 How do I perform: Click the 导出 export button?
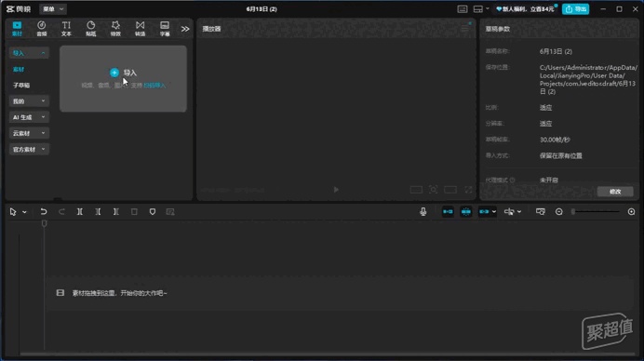coord(575,9)
